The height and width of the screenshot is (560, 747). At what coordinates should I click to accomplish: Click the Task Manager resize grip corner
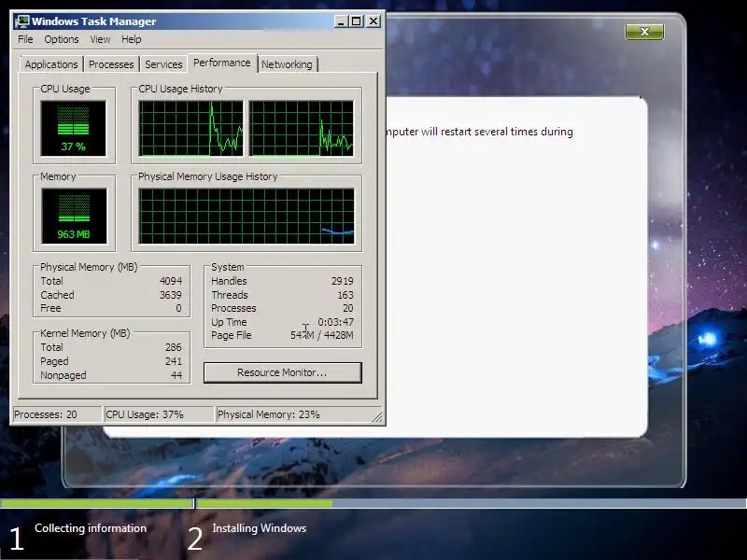(377, 417)
